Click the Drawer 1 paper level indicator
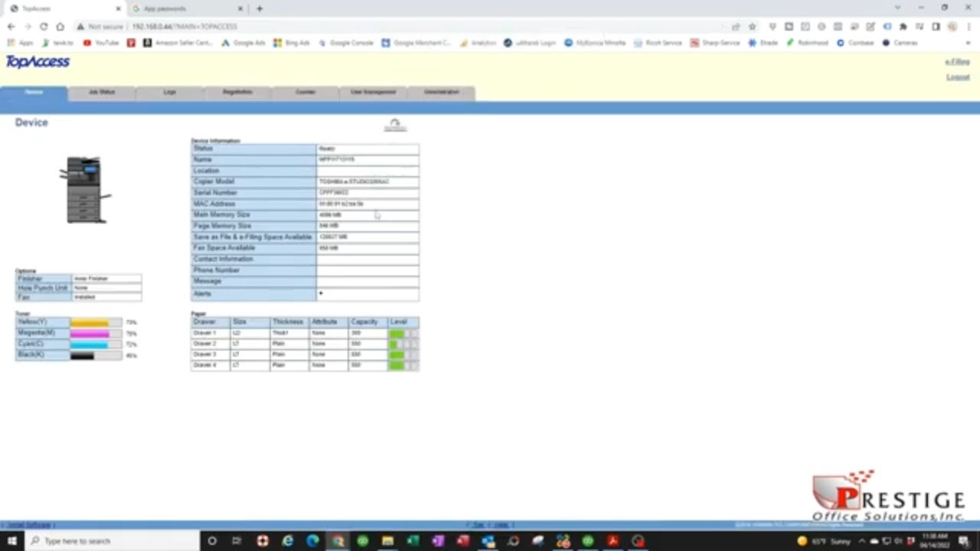The height and width of the screenshot is (551, 980). point(403,334)
